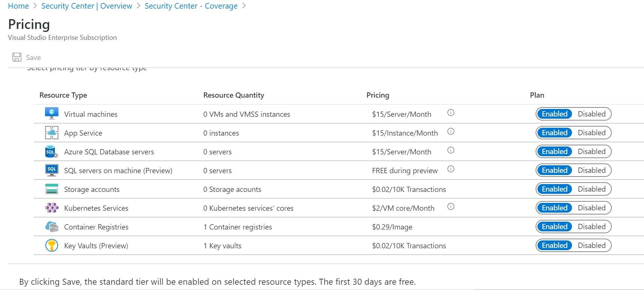Enable Azure SQL Database servers plan
Viewport: 644px width, 290px height.
[554, 151]
